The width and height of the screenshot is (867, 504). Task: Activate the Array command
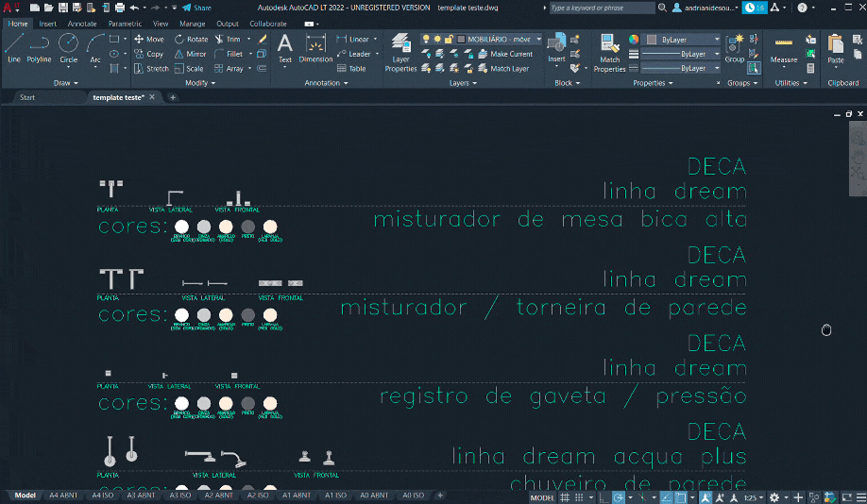click(x=229, y=69)
